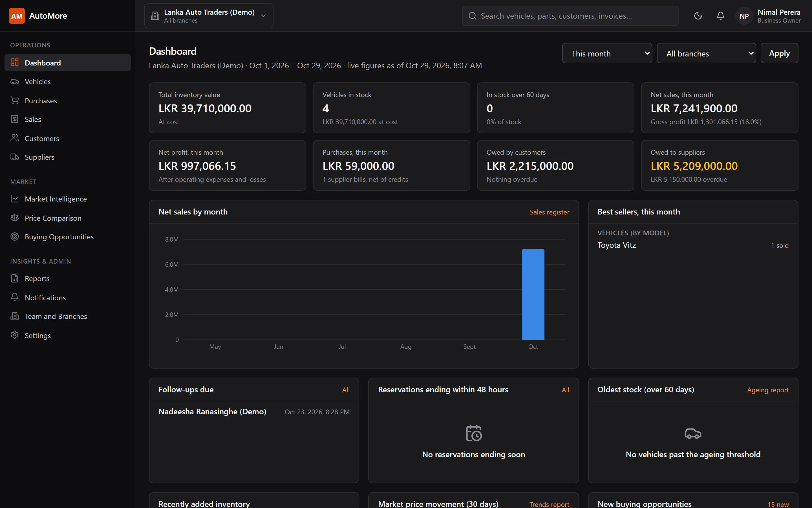Toggle dark mode with the moon icon
The image size is (812, 508).
click(x=698, y=16)
